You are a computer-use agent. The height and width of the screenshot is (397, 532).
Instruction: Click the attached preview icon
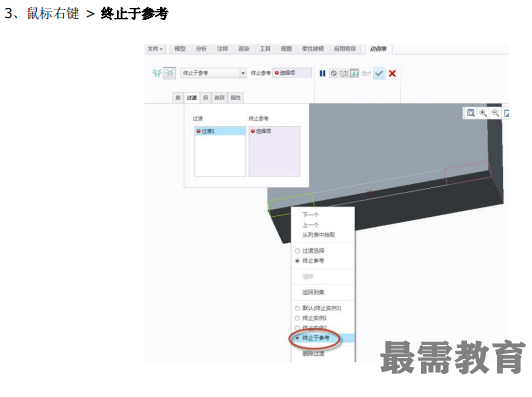click(x=355, y=73)
